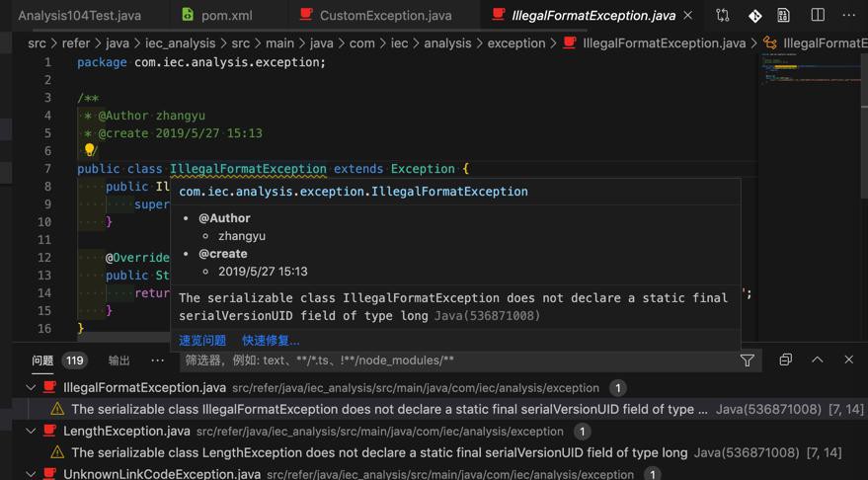Click the Java file icon beside LengthException.java
The height and width of the screenshot is (480, 868).
pyautogui.click(x=49, y=431)
